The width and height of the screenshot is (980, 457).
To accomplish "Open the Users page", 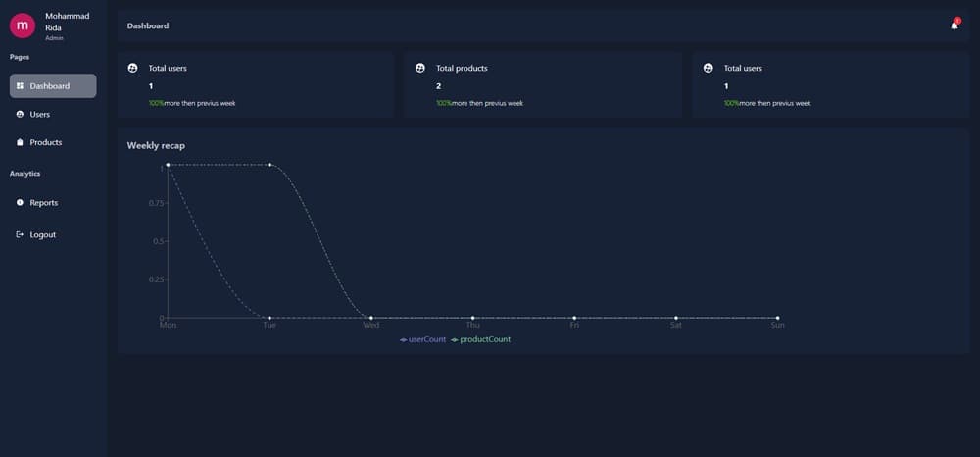I will tap(40, 115).
